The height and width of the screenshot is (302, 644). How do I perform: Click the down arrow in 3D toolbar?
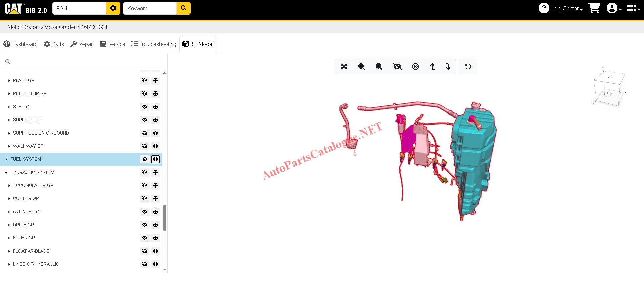tap(448, 67)
